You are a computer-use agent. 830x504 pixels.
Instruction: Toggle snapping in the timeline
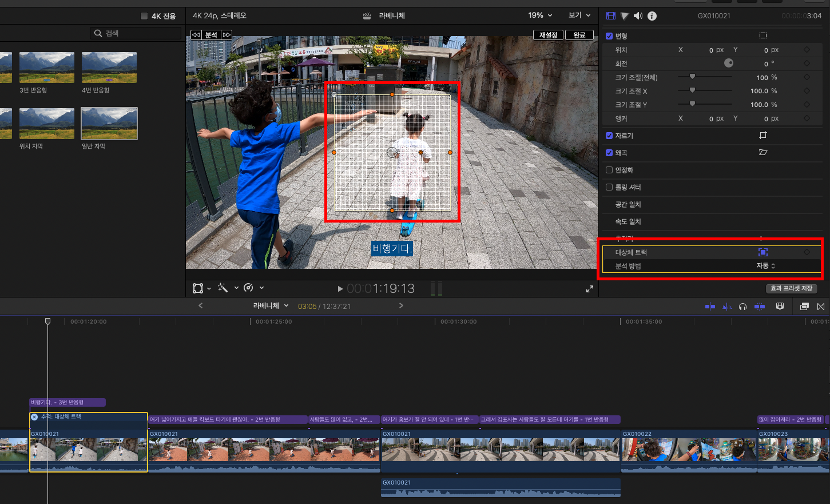point(760,307)
